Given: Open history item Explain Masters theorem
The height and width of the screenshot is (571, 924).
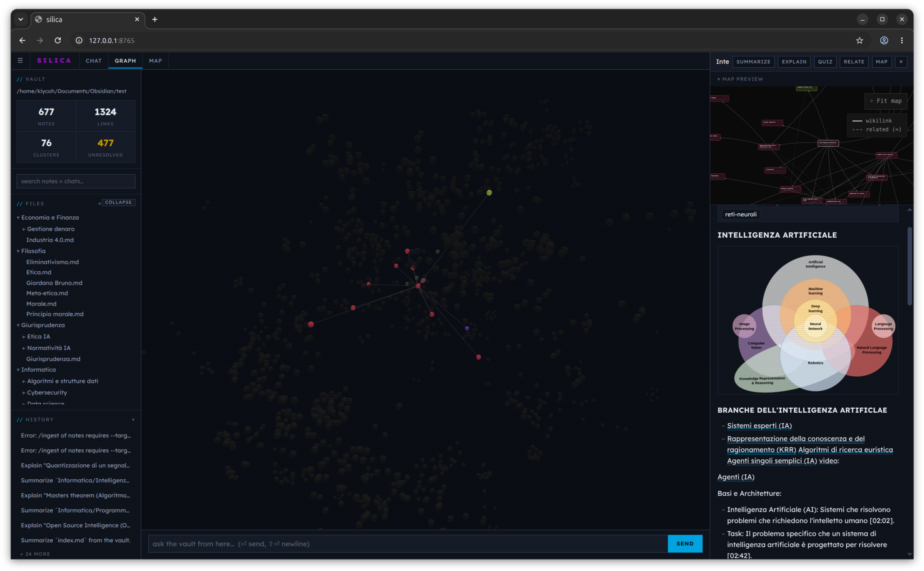Looking at the screenshot, I should click(x=76, y=495).
